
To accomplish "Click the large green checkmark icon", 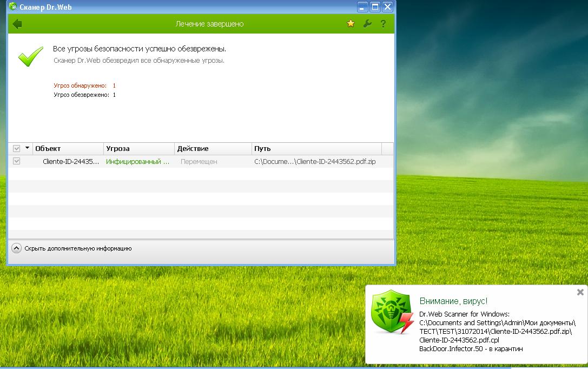I will (x=30, y=56).
